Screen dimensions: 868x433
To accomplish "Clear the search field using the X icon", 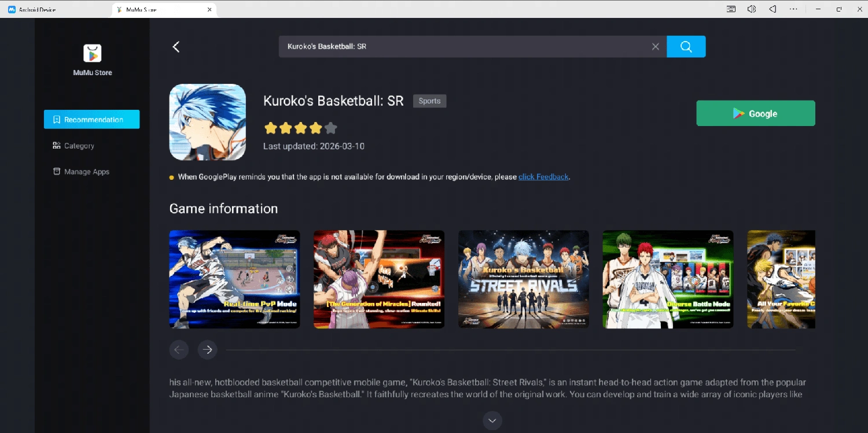I will [655, 46].
